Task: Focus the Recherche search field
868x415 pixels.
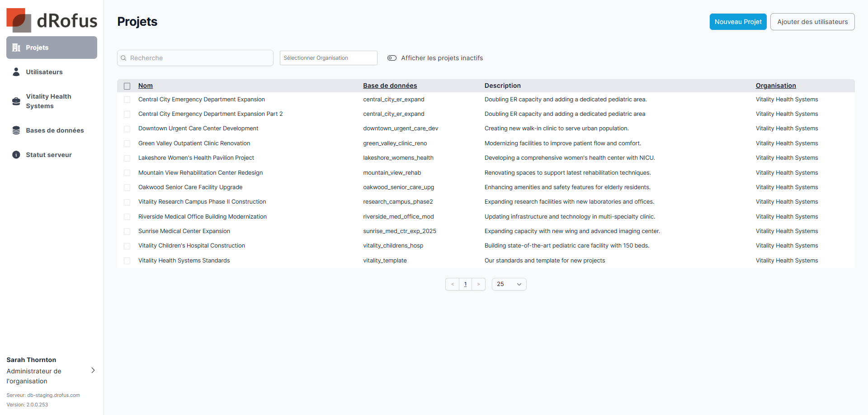Action: tap(199, 58)
